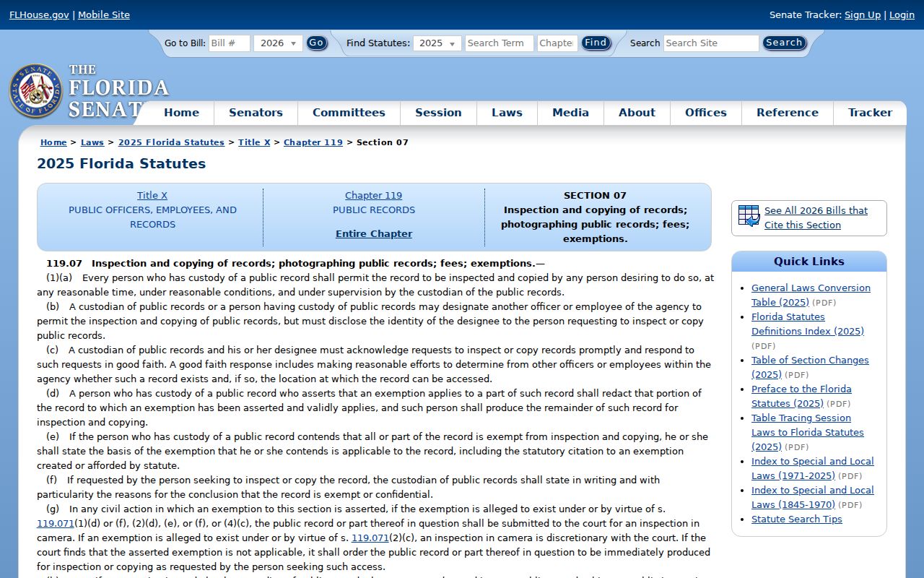Click the 2025 Florida Statutes breadcrumb
The width and height of the screenshot is (924, 578).
click(171, 142)
